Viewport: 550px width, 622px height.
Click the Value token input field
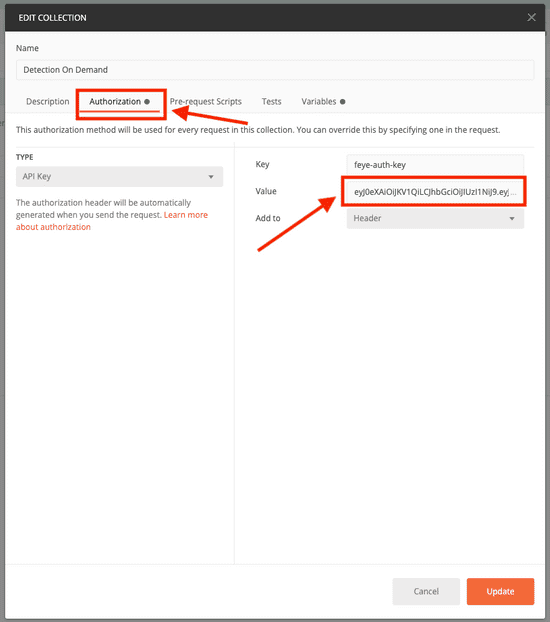pos(435,192)
